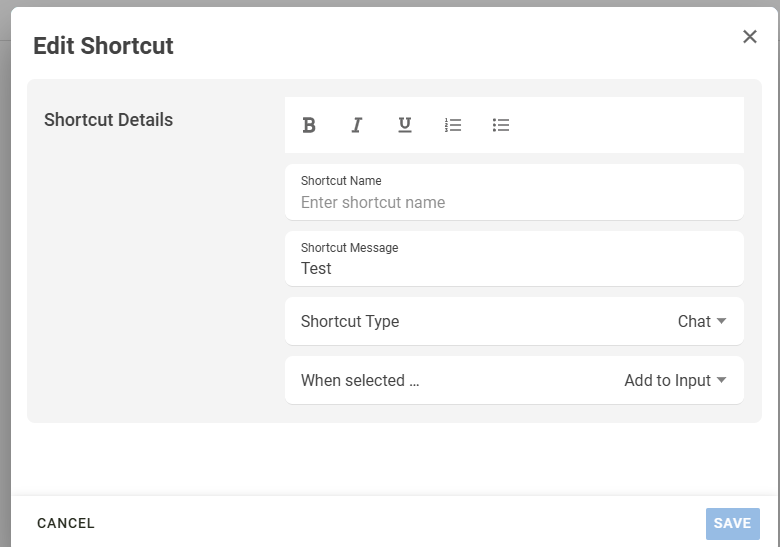Open the Shortcut Type dropdown
The height and width of the screenshot is (547, 780).
(514, 321)
